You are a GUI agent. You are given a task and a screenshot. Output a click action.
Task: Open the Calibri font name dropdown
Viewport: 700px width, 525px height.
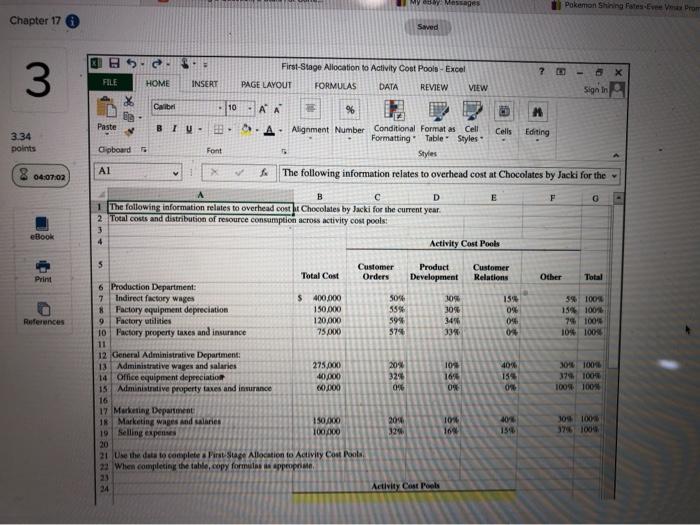click(220, 108)
